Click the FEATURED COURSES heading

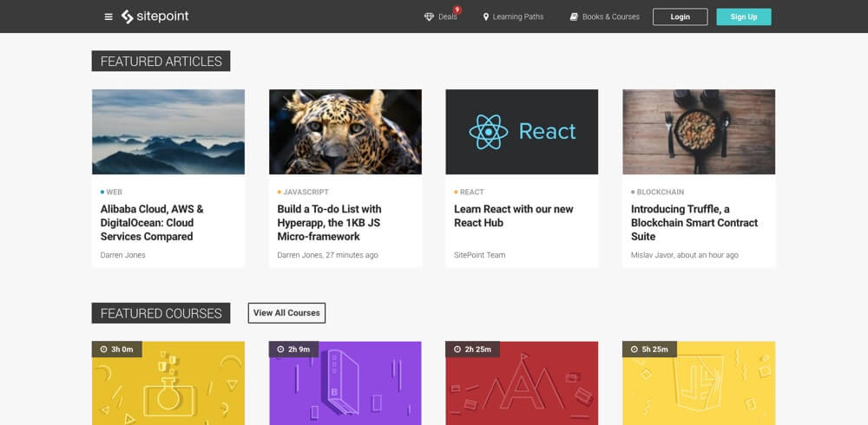click(161, 313)
